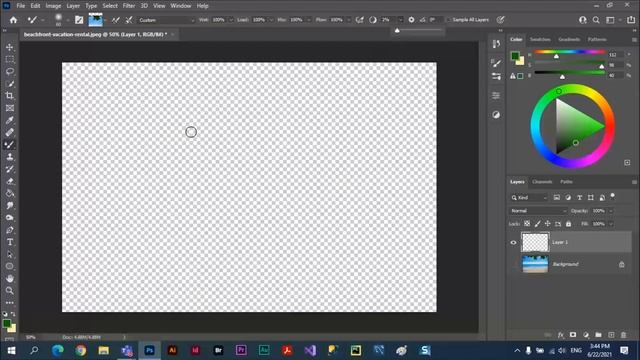Select the Frame tool
This screenshot has width=640, height=360.
tap(10, 108)
